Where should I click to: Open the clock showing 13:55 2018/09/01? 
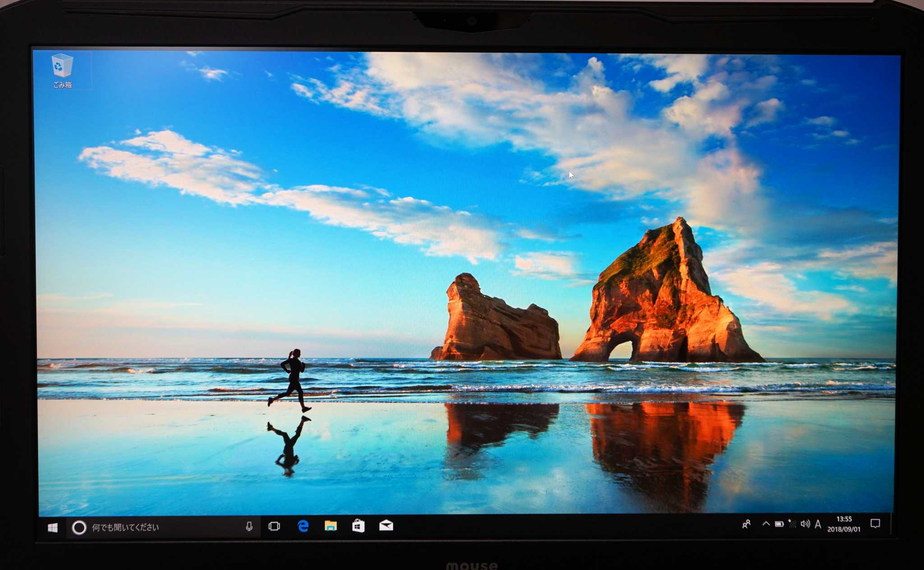point(844,524)
